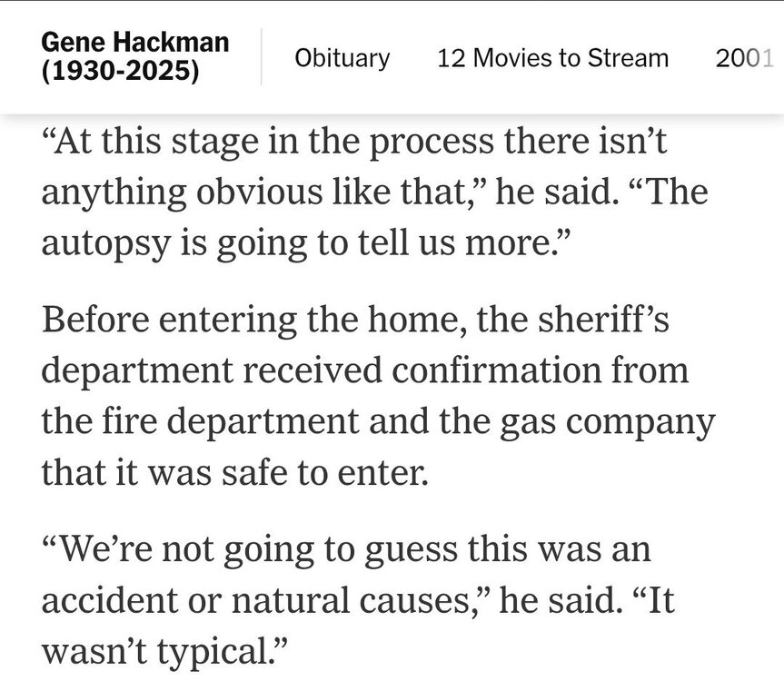Viewport: 784px width, 681px height.
Task: Tap the "Gene Hackman" header title
Action: click(x=134, y=43)
